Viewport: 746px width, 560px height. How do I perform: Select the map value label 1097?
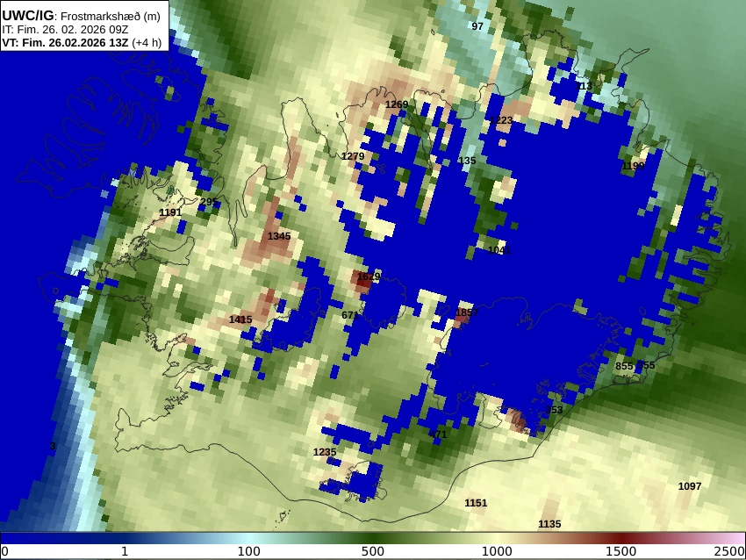coord(690,485)
